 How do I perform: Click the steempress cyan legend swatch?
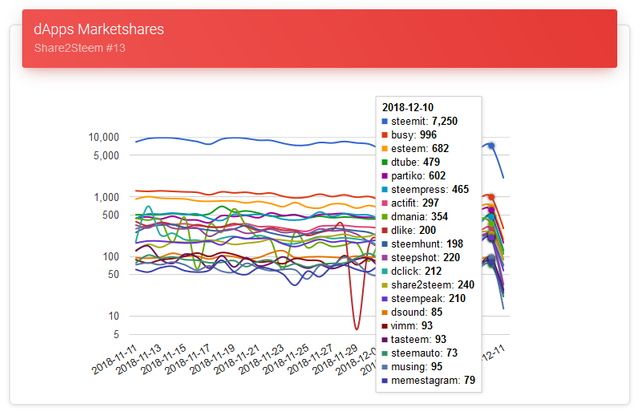(x=384, y=189)
